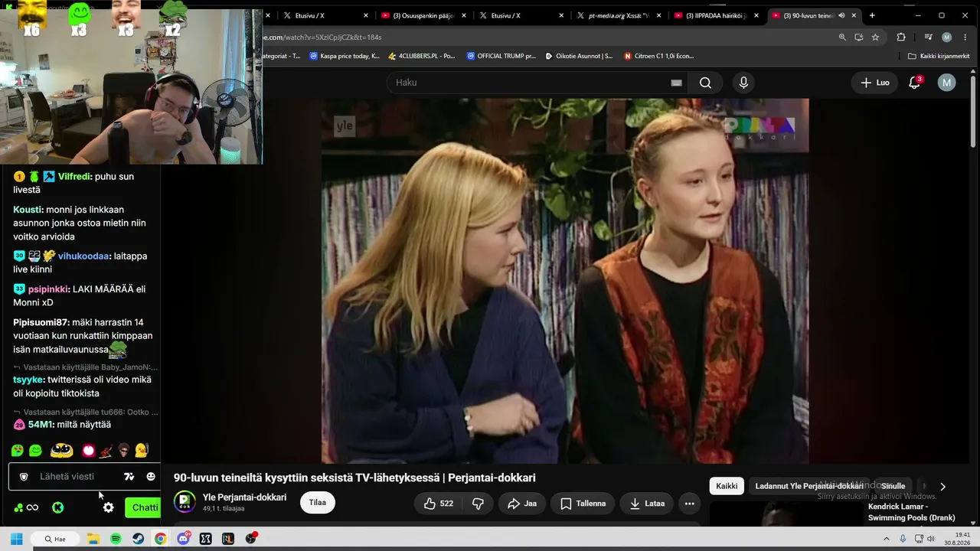Screen dimensions: 980x551
Task: Open Yle Perjantai-dokkari channel name
Action: [x=244, y=497]
